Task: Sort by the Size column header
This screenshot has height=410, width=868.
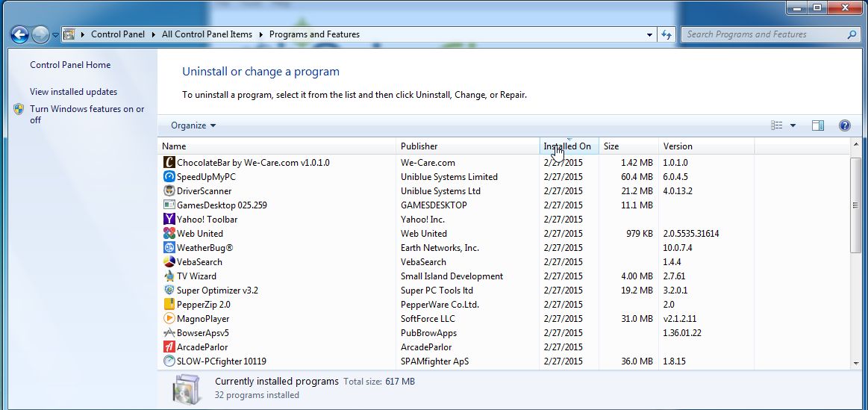Action: [x=629, y=146]
